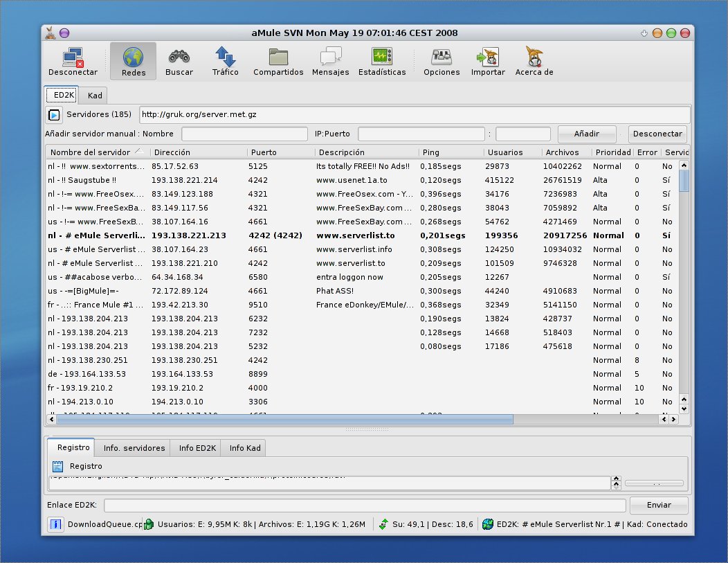Image resolution: width=728 pixels, height=563 pixels.
Task: Select the 'us - ##acabose verbo...' server row
Action: point(362,277)
